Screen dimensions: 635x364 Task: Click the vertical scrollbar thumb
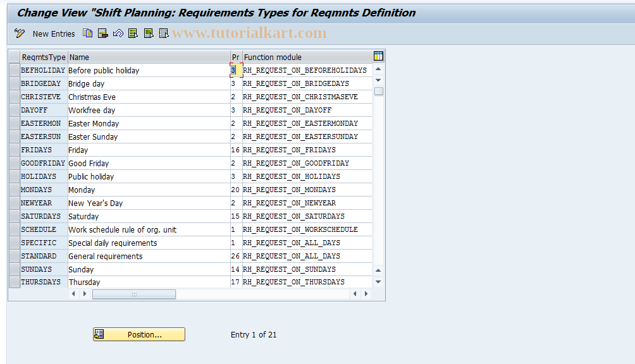379,92
